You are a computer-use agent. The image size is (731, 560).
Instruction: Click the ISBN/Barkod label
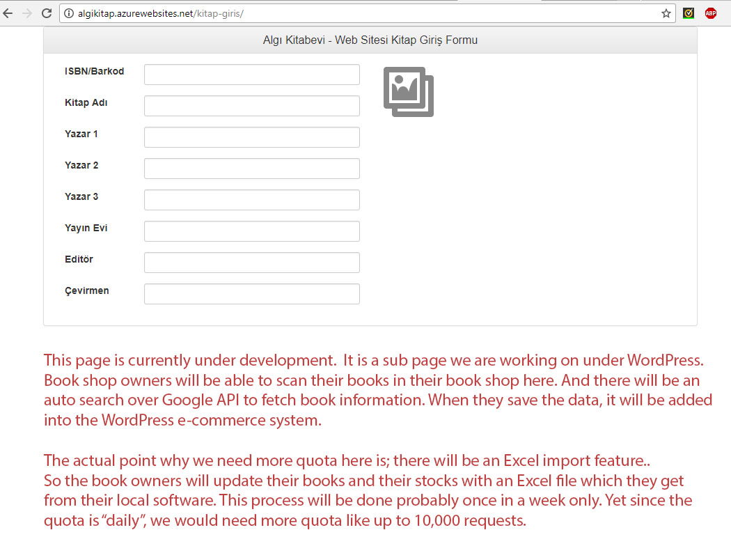[x=94, y=71]
